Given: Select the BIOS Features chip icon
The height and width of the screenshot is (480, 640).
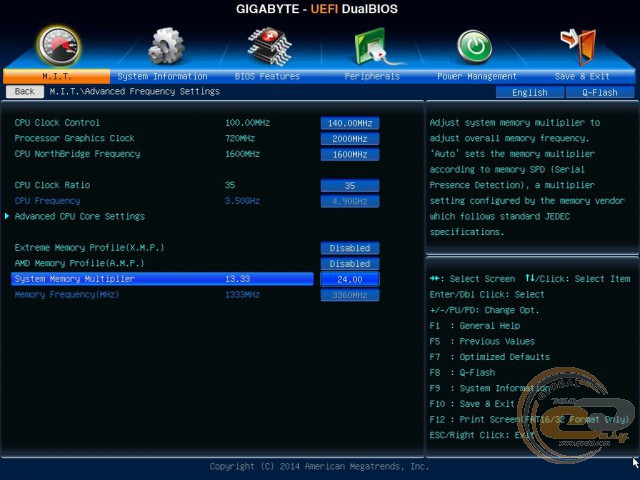Looking at the screenshot, I should (269, 46).
